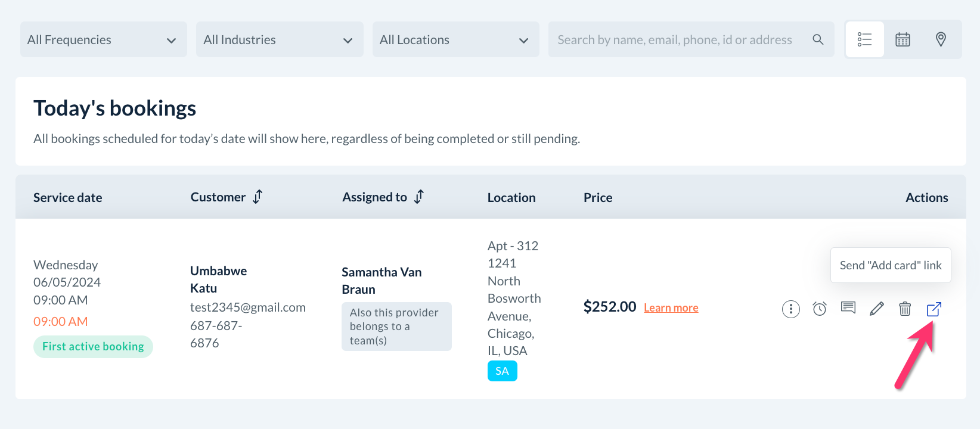Screen dimensions: 980x429
Task: Sort bookings by Assigned to column
Action: pyautogui.click(x=419, y=197)
